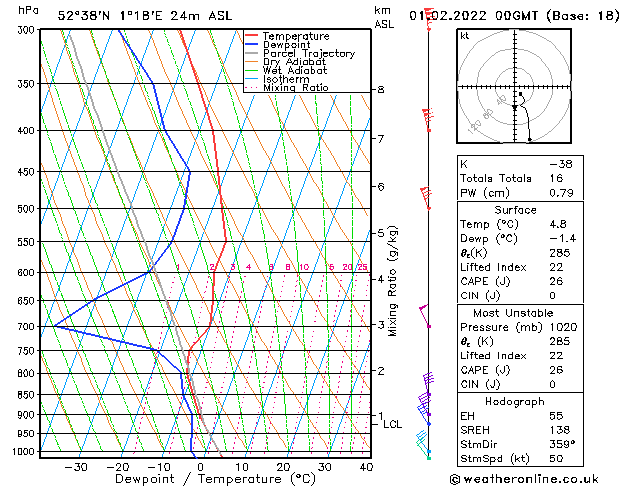Click the hodograph kt unit label
The width and height of the screenshot is (629, 486).
[465, 36]
